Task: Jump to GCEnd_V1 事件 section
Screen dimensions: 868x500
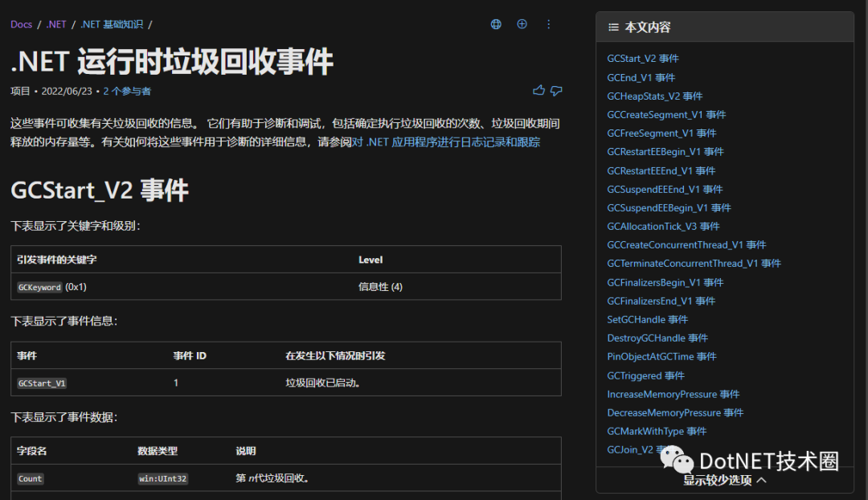Action: pyautogui.click(x=641, y=77)
